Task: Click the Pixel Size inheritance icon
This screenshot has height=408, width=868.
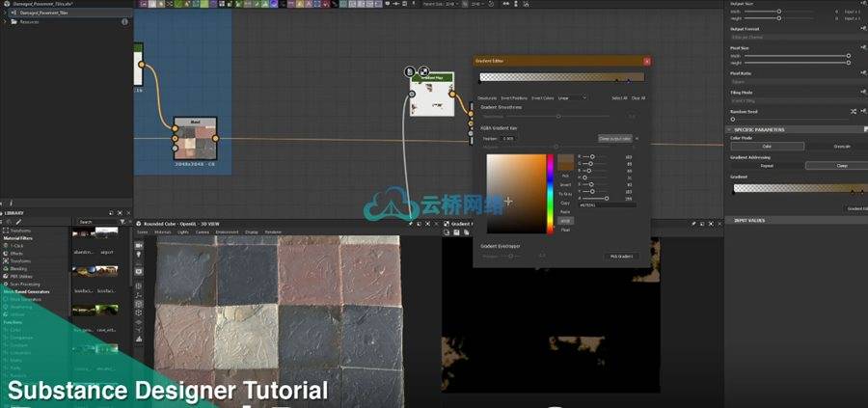Action: click(x=863, y=48)
